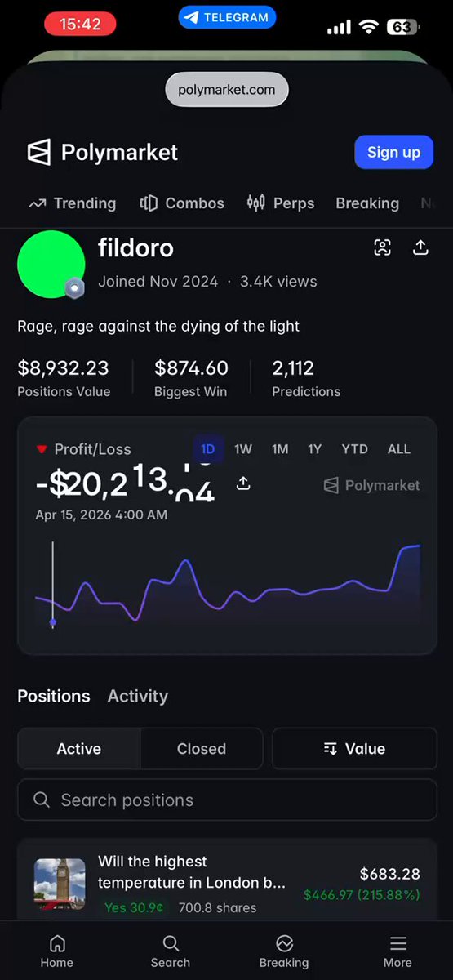Viewport: 453px width, 980px height.
Task: Tap the chart's vertical cursor marker
Action: pyautogui.click(x=53, y=622)
